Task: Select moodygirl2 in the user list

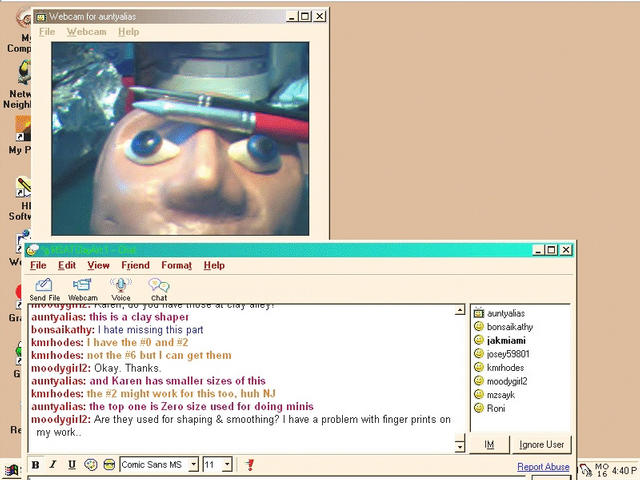Action: click(507, 381)
